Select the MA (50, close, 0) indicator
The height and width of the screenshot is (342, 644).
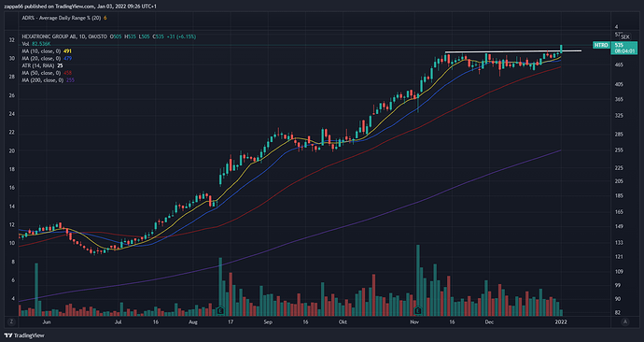pyautogui.click(x=47, y=73)
